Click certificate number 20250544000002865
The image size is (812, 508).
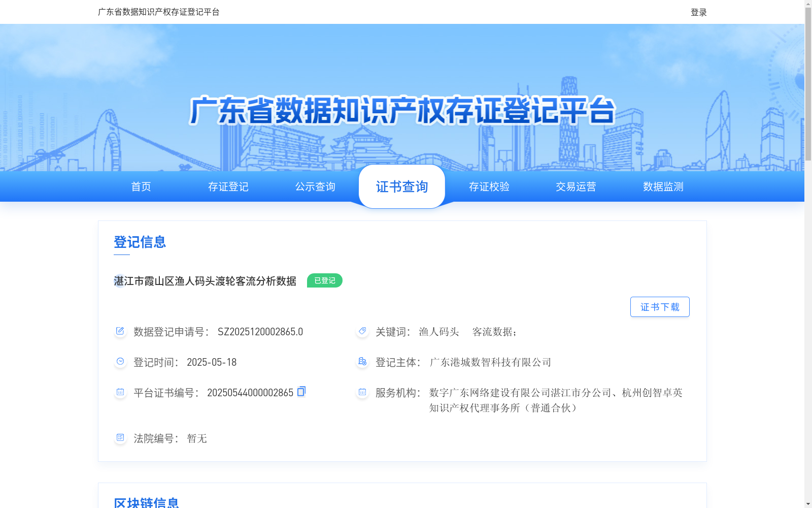(250, 393)
